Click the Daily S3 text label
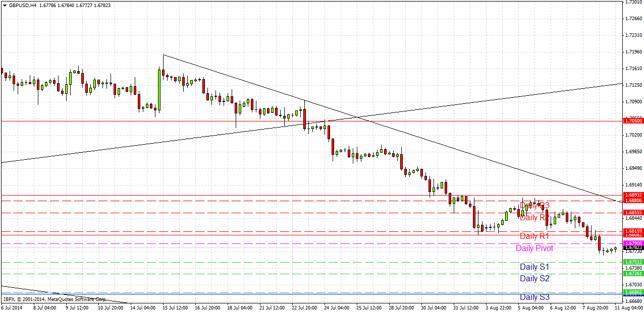This screenshot has width=644, height=312. [534, 297]
